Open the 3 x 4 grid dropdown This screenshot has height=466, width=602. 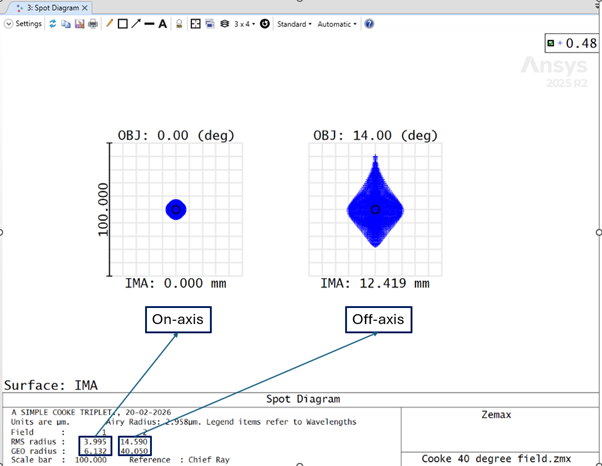pyautogui.click(x=243, y=23)
